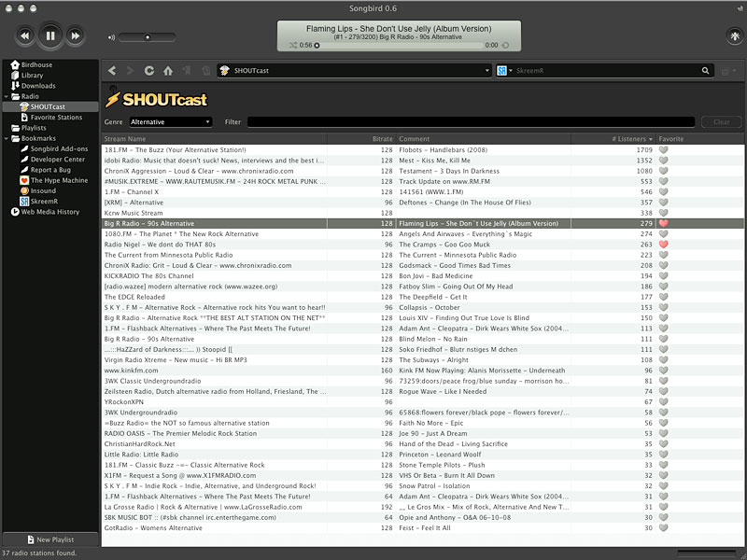Click the volume speaker icon
The height and width of the screenshot is (560, 747).
coord(111,37)
